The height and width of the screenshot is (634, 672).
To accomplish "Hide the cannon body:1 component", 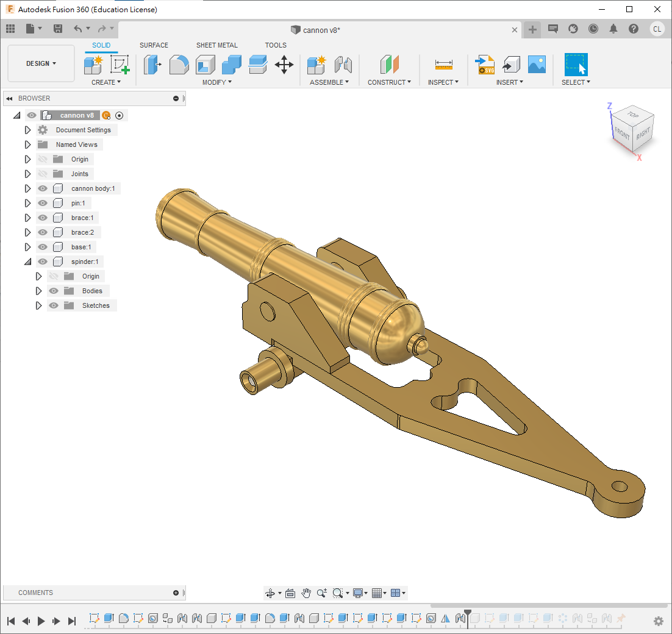I will point(43,188).
